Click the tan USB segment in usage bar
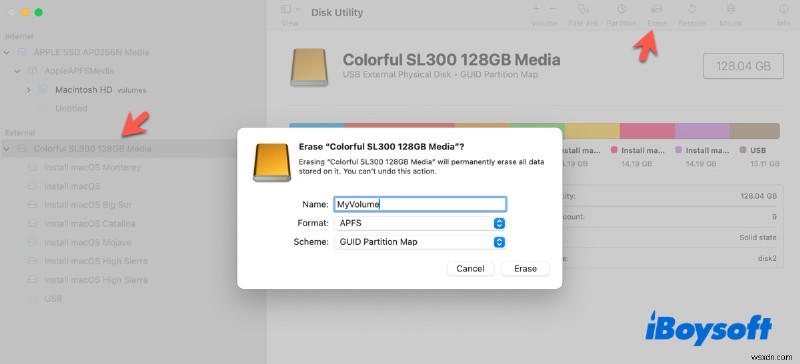Image resolution: width=800 pixels, height=364 pixels. coord(755,131)
